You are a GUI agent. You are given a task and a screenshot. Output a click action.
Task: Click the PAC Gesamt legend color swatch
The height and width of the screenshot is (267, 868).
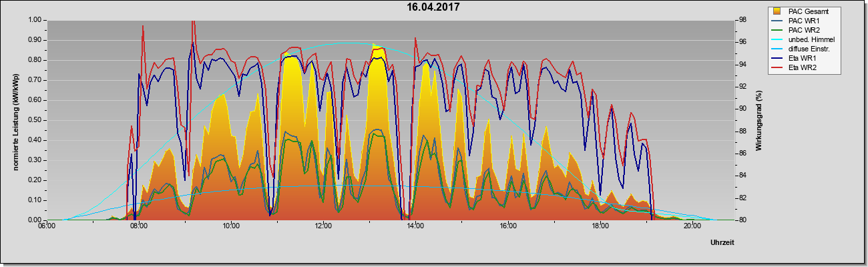tap(778, 11)
